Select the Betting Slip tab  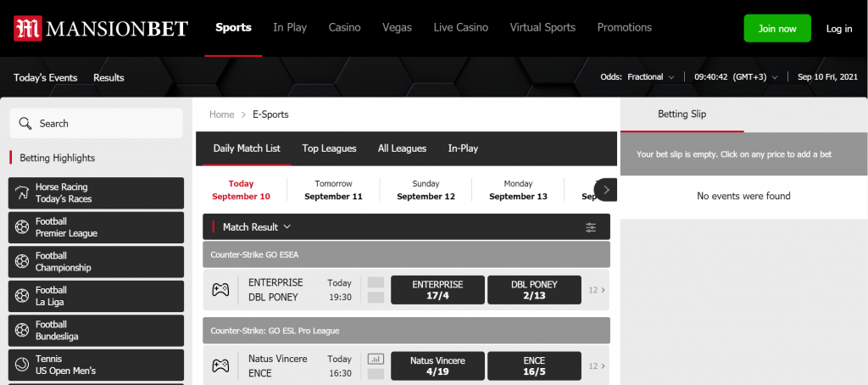click(x=682, y=114)
